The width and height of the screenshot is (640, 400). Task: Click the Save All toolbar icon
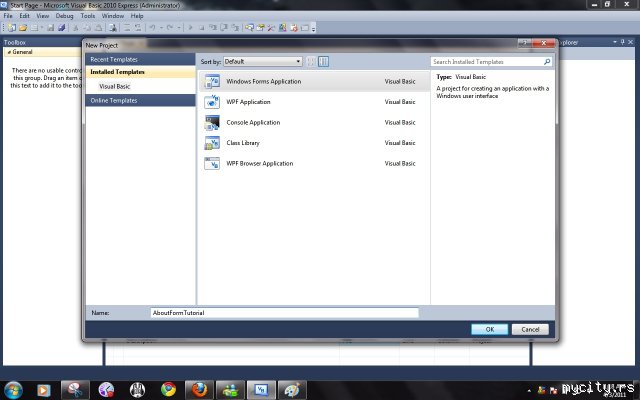62,28
